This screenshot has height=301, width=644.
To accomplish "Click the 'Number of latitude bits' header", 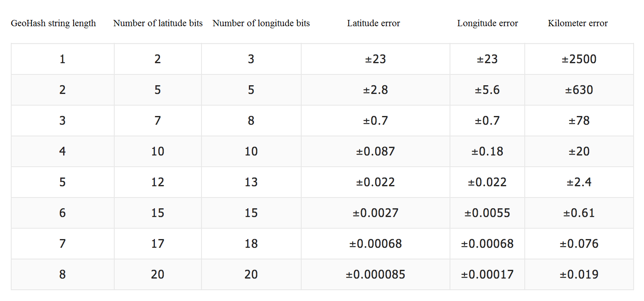I will tap(158, 23).
